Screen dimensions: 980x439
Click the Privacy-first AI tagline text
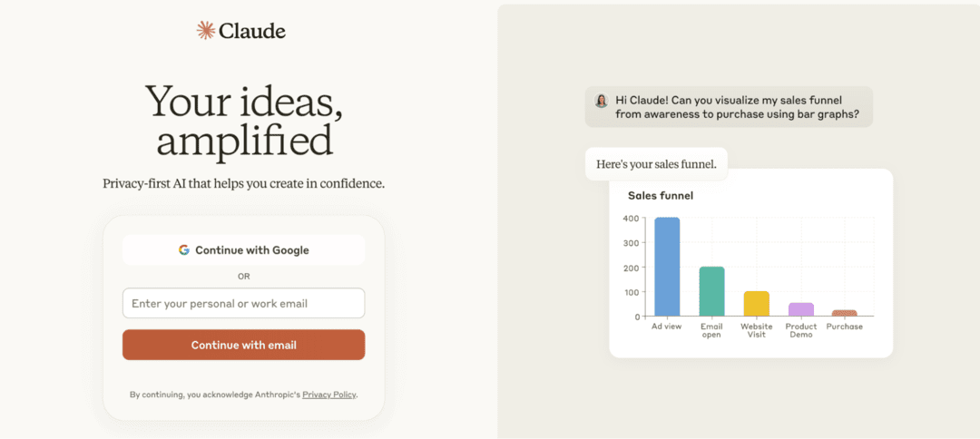243,183
